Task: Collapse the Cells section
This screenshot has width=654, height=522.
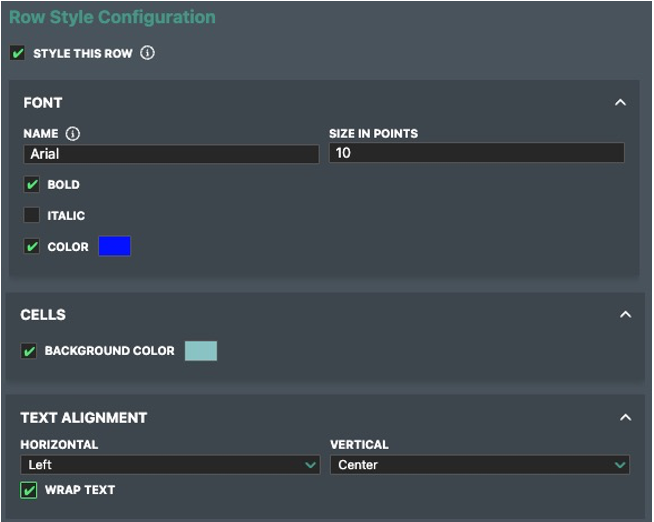Action: [x=625, y=314]
